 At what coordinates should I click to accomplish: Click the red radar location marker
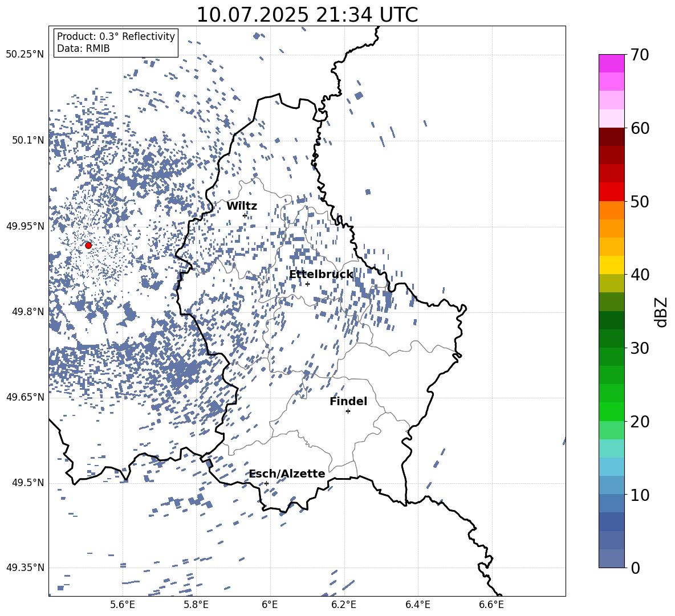pyautogui.click(x=88, y=245)
